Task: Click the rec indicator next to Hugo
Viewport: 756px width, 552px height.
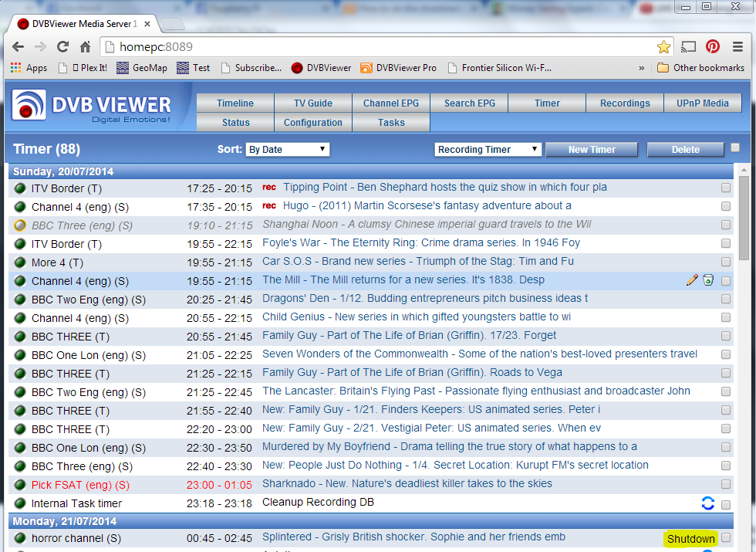Action: pos(269,206)
